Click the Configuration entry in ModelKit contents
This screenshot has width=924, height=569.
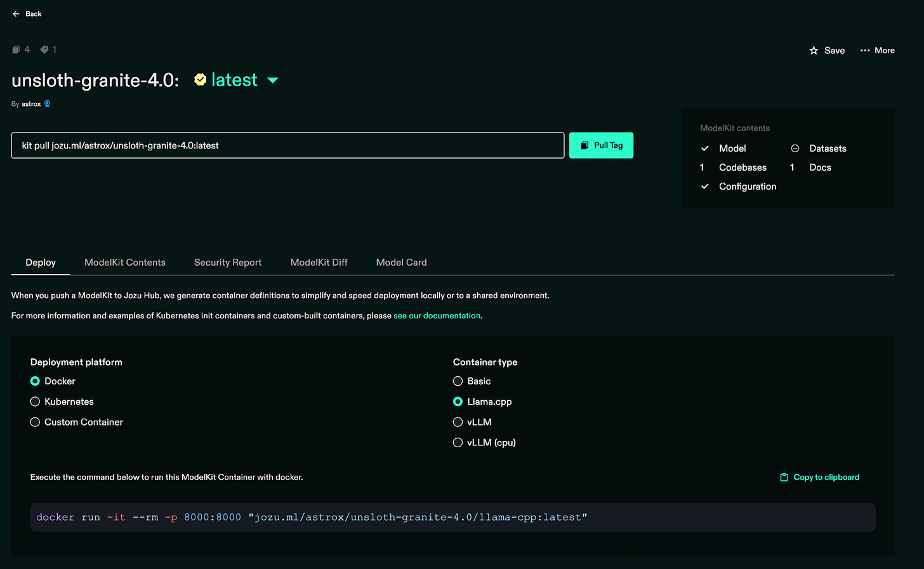click(x=748, y=186)
